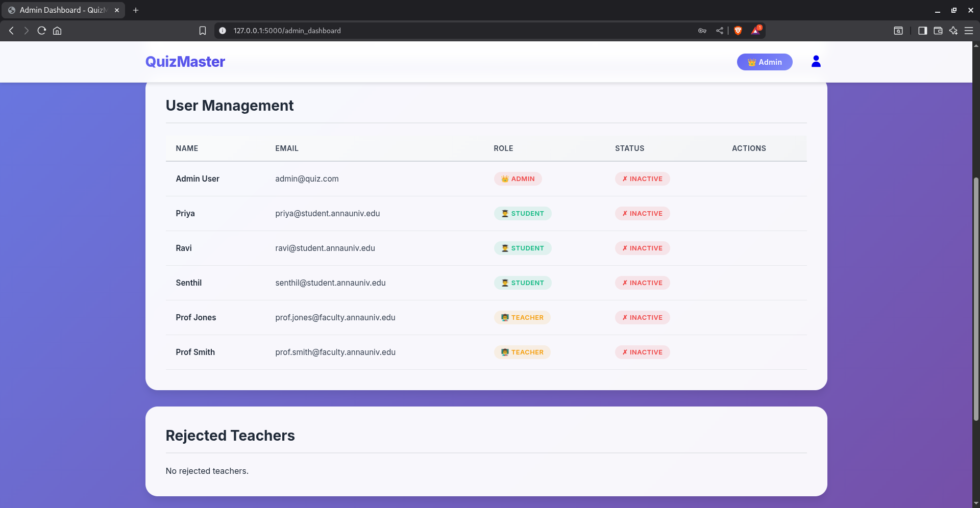
Task: Open Leo AI assistant icon
Action: click(x=953, y=31)
